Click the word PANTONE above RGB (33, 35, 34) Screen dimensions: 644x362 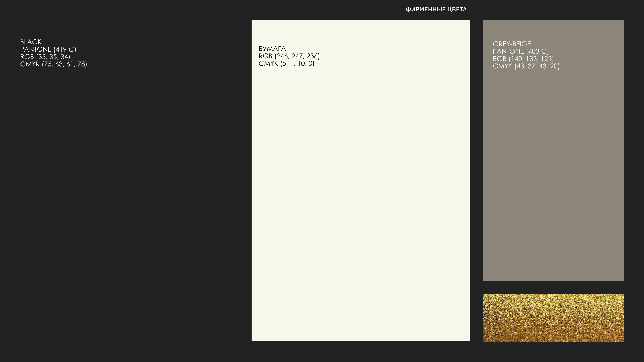[36, 49]
